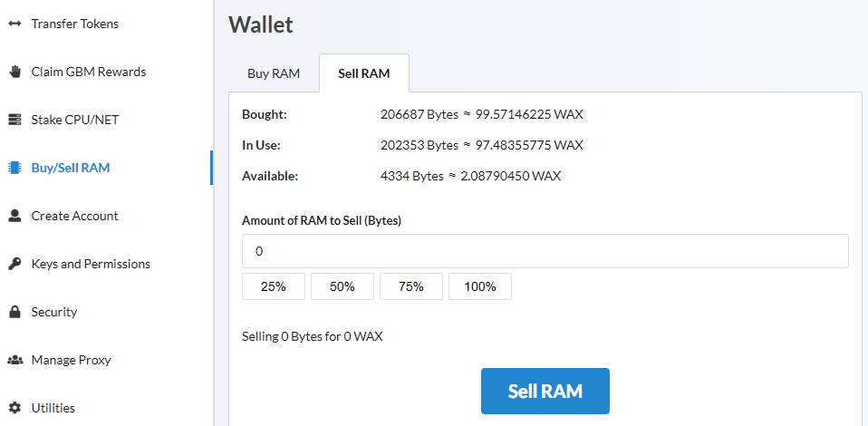
Task: Click the Manage Proxy group icon
Action: click(14, 360)
